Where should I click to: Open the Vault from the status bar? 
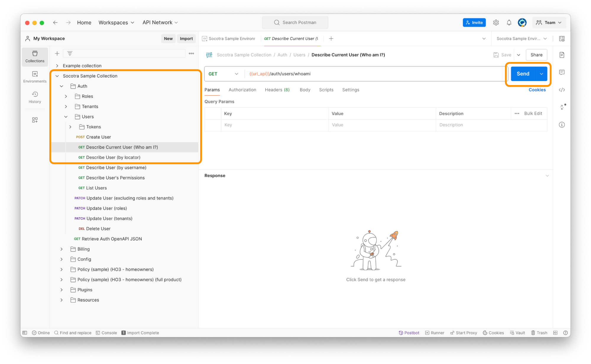517,333
